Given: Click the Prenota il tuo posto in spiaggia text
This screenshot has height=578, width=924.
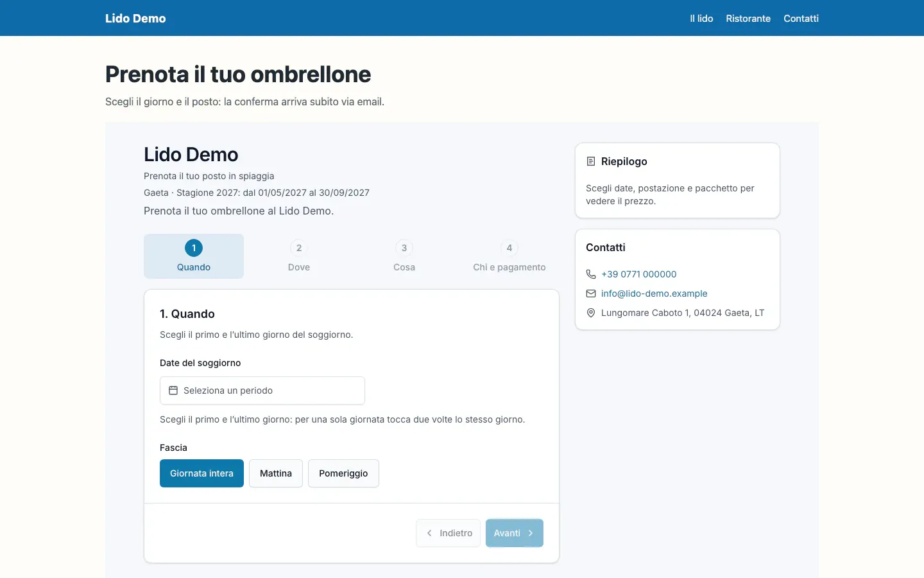Looking at the screenshot, I should click(209, 176).
